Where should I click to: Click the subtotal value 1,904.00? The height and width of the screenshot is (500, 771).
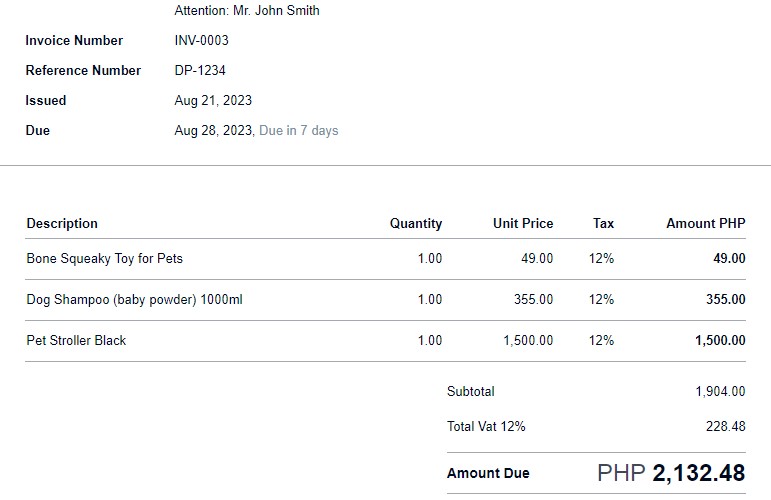[x=720, y=392]
